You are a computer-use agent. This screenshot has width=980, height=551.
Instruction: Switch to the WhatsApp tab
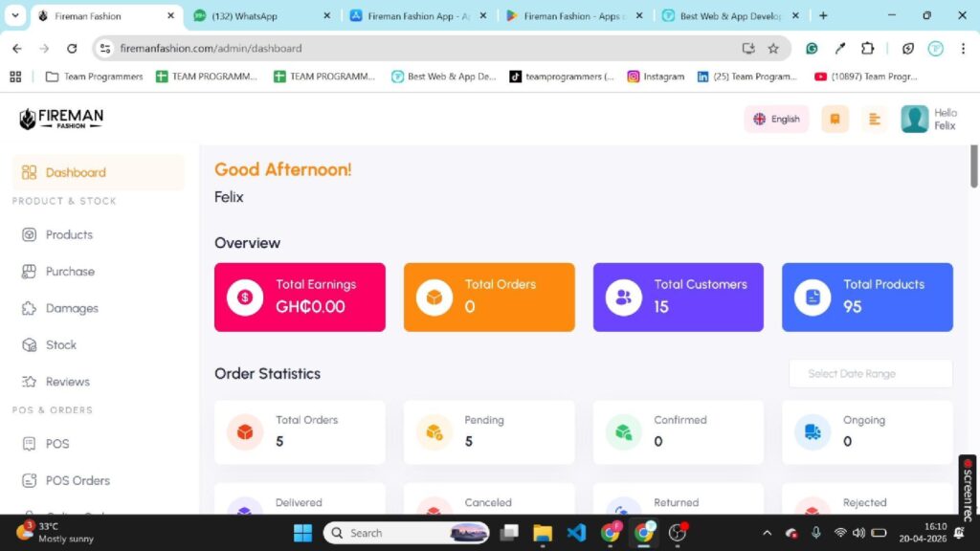(x=262, y=15)
